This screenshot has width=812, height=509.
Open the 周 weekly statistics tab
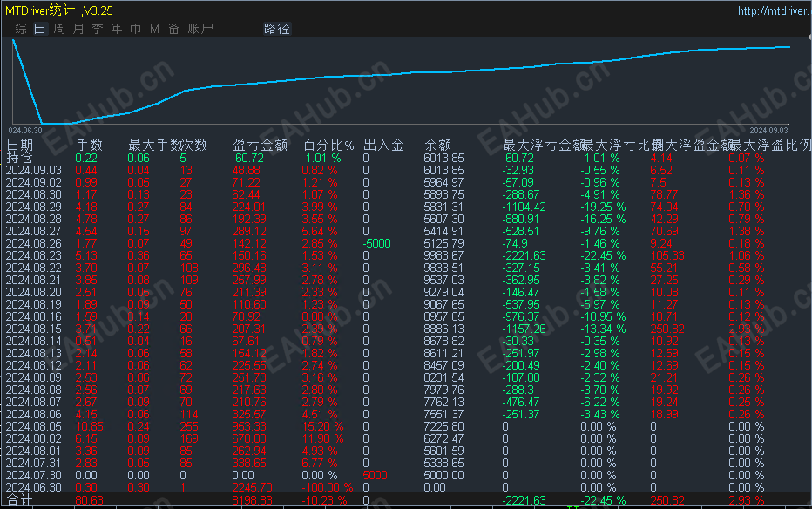click(x=59, y=29)
